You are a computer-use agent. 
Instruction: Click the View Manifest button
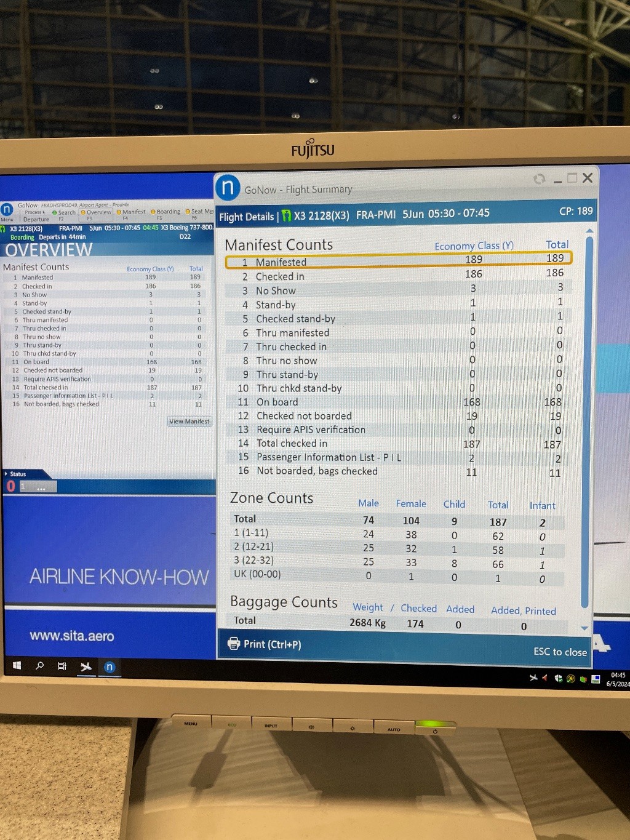pos(189,422)
